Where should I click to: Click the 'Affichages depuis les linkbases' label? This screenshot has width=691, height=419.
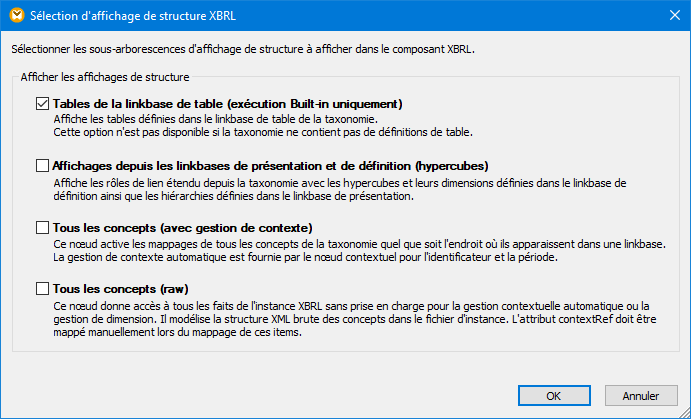click(270, 165)
